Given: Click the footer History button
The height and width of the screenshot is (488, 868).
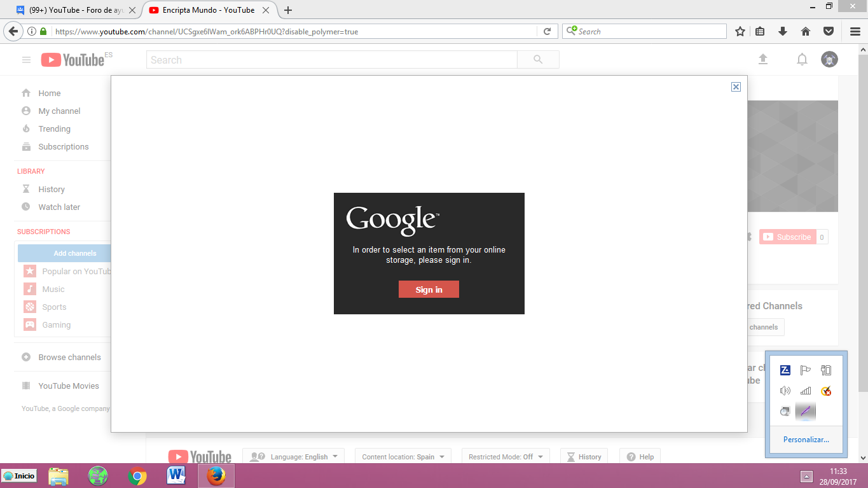Looking at the screenshot, I should pyautogui.click(x=584, y=457).
